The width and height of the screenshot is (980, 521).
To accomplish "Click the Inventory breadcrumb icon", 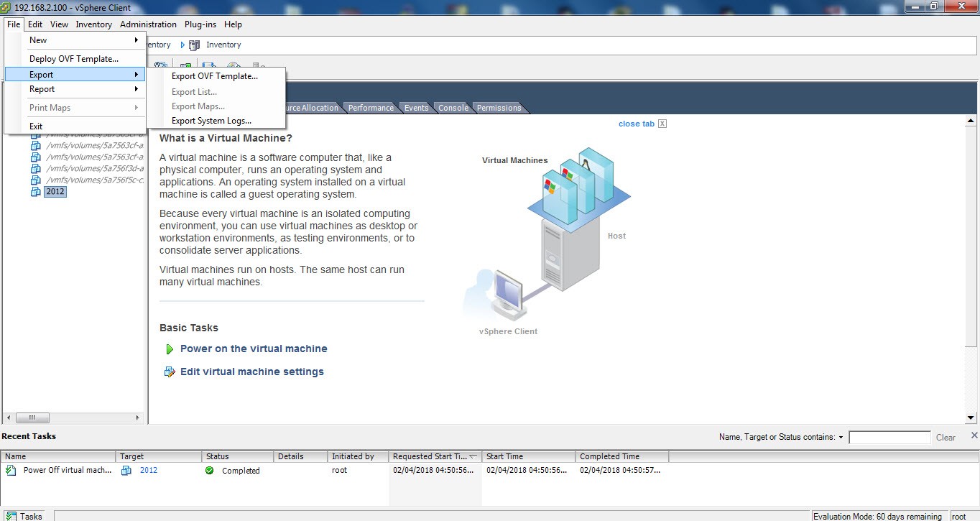I will click(x=194, y=45).
